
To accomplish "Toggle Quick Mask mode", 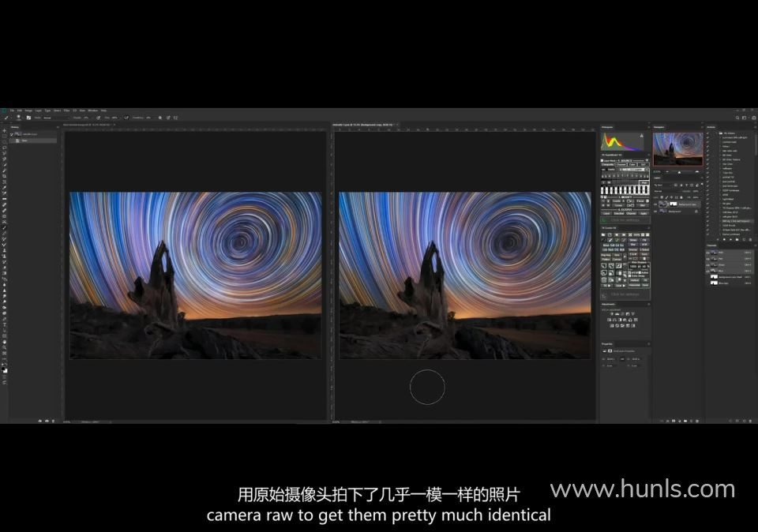I will (5, 377).
